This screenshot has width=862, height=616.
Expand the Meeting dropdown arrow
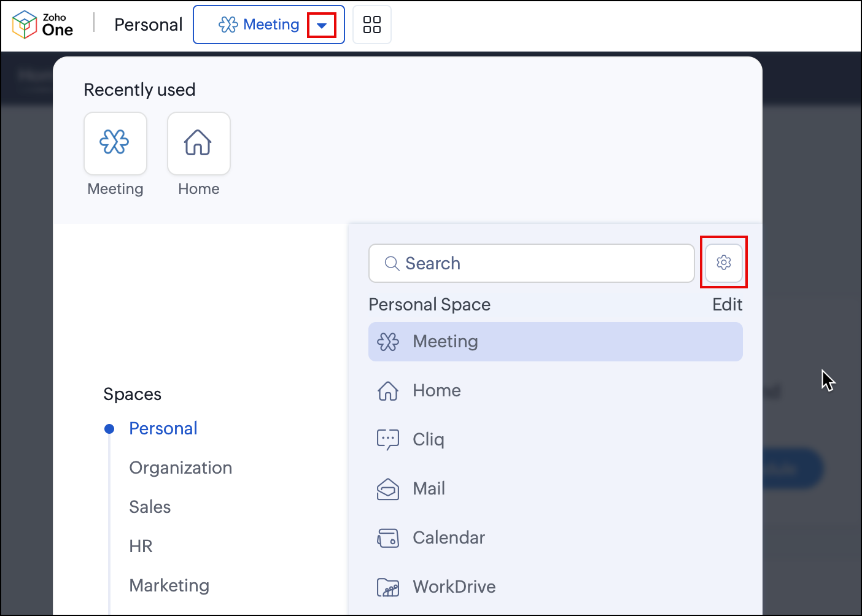(322, 25)
